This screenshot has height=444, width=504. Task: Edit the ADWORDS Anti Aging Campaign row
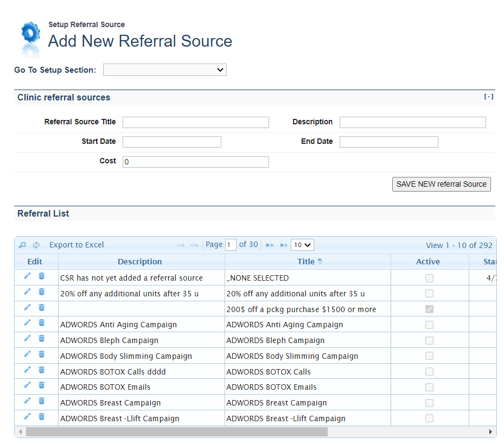point(28,322)
